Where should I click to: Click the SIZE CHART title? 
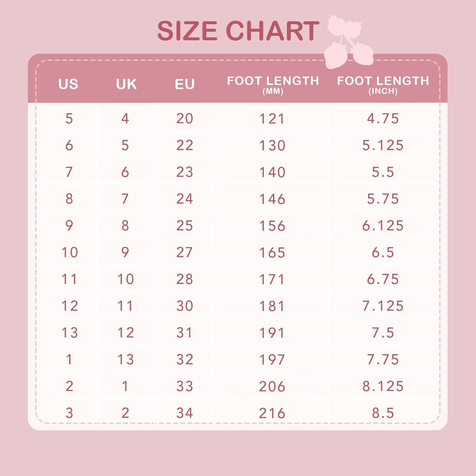[238, 31]
